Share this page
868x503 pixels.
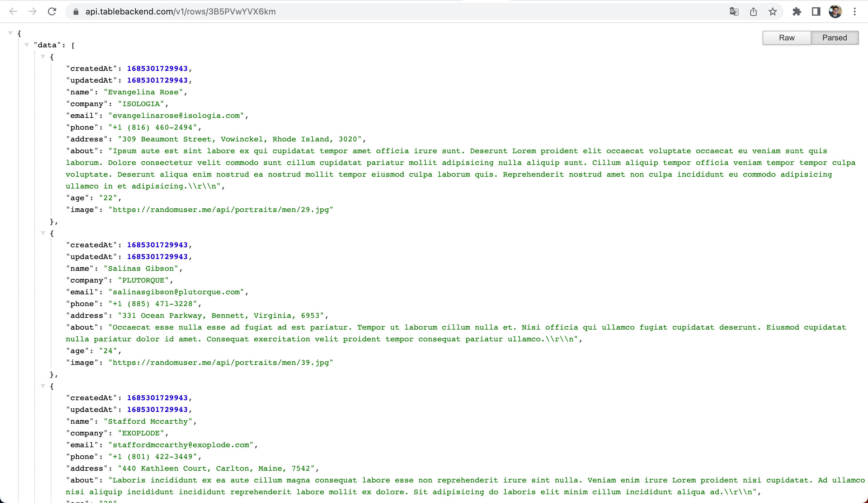point(753,12)
